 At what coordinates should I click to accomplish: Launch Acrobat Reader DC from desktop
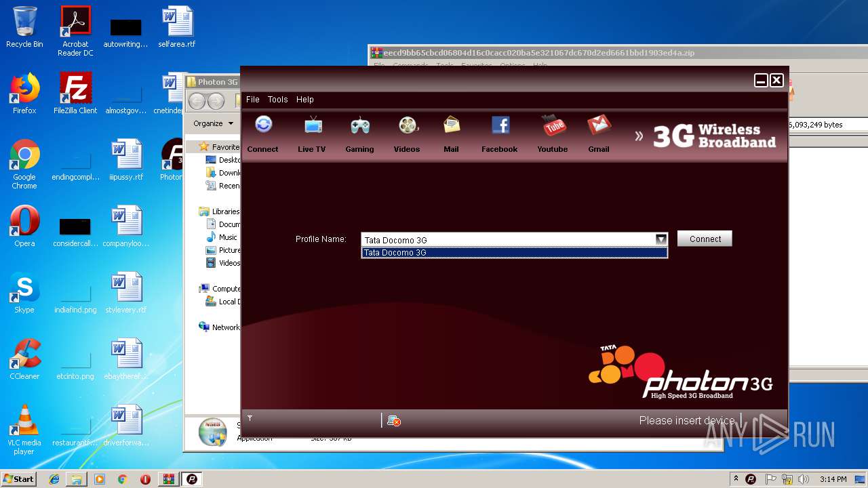tap(75, 31)
